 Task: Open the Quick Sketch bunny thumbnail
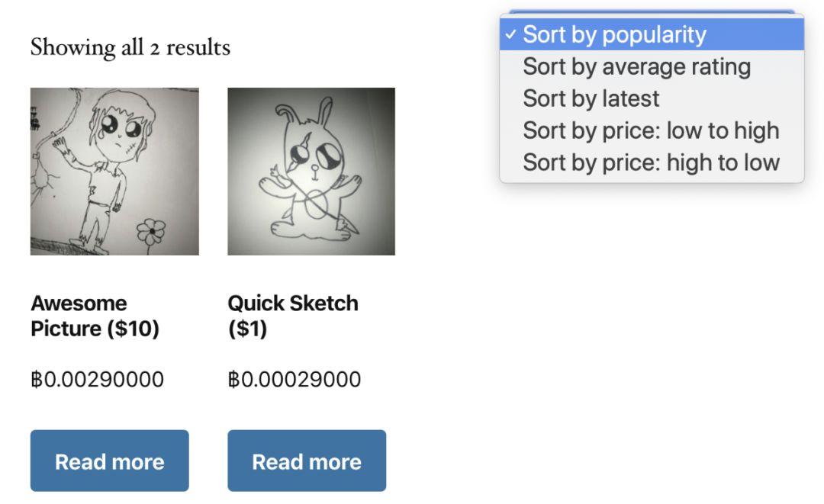[x=311, y=172]
